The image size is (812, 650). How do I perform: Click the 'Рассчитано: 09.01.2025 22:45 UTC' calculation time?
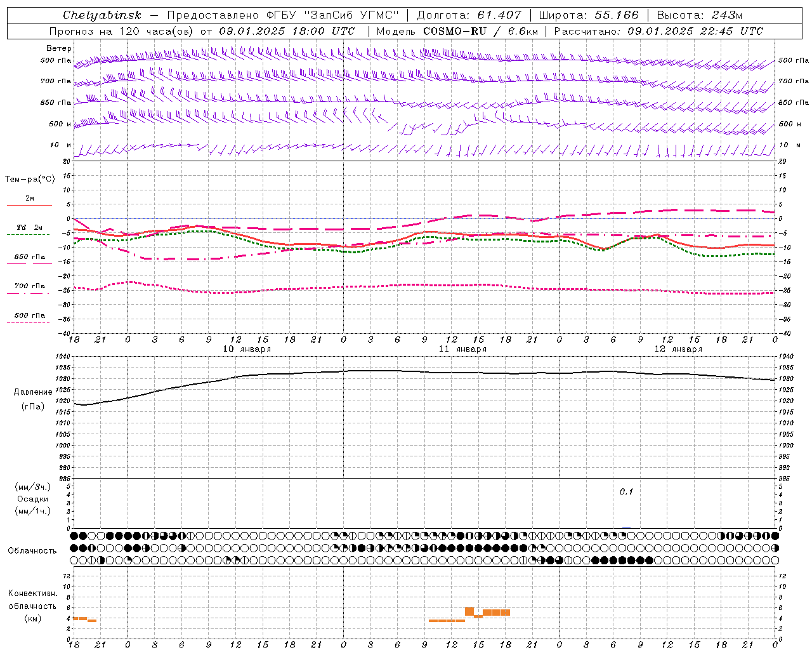[658, 31]
